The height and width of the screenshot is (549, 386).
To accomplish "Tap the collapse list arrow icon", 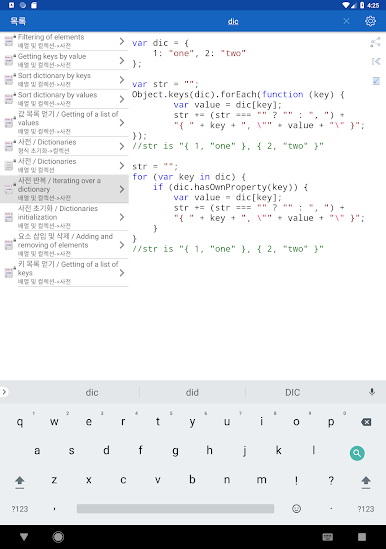I will pyautogui.click(x=376, y=62).
